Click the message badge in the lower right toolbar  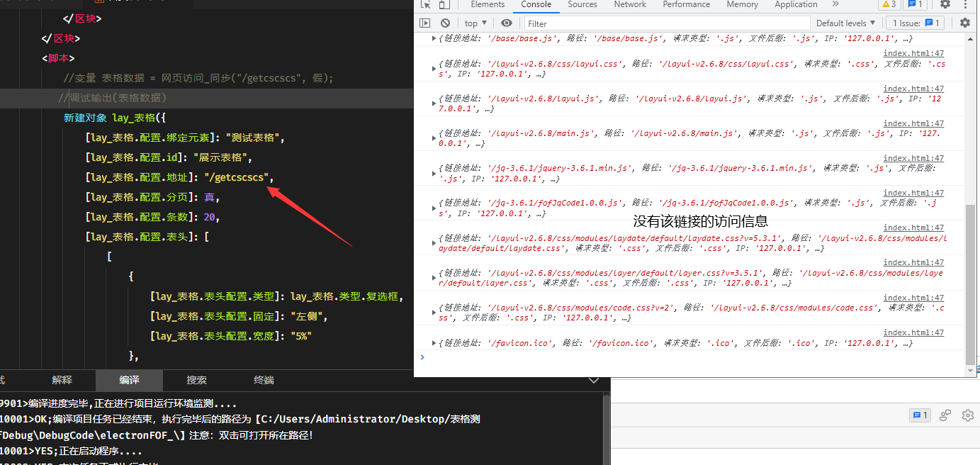coord(920,415)
